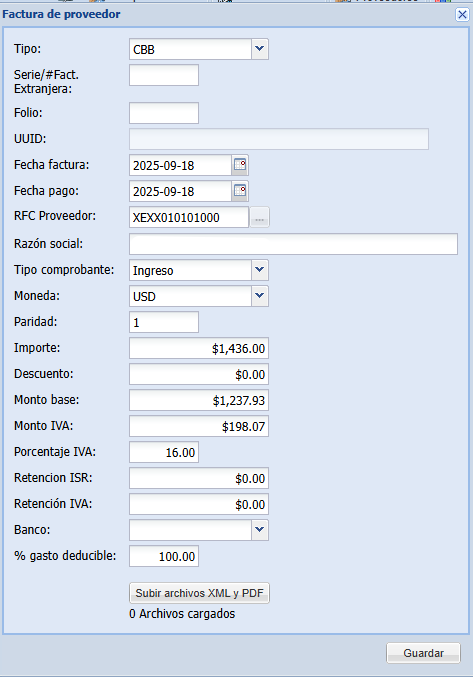Click the Retencion ISR field

coord(199,478)
